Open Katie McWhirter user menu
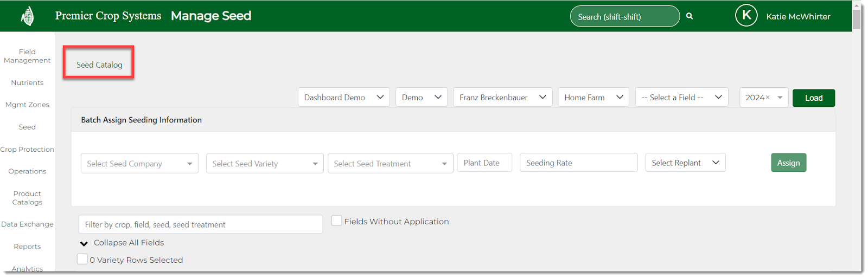Screen dimensions: 868x278 tap(798, 16)
